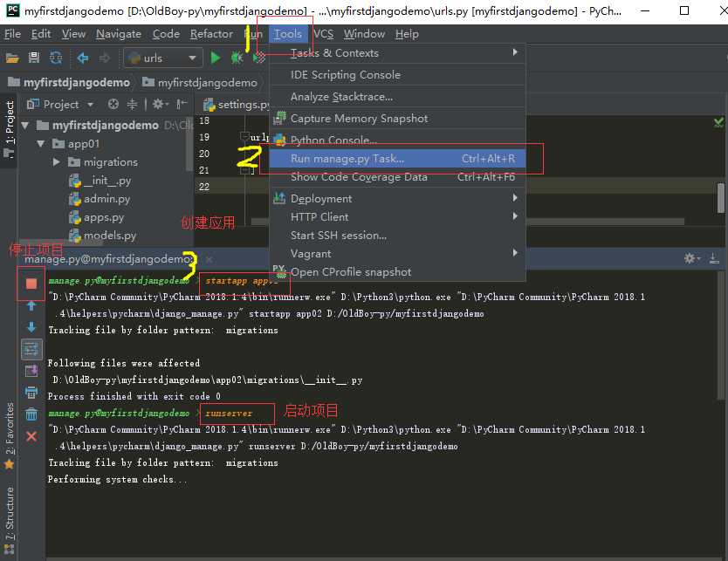
Task: Click the Back navigation arrow
Action: [x=83, y=58]
